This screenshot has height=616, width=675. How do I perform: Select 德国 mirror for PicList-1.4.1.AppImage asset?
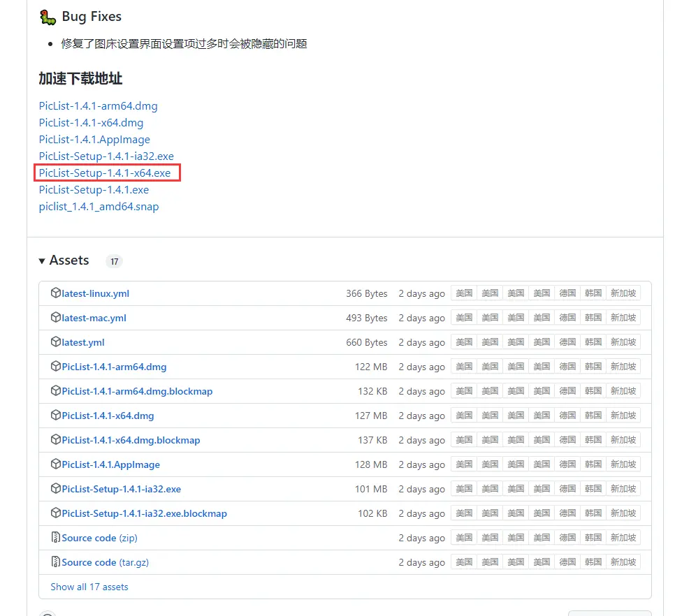point(567,464)
